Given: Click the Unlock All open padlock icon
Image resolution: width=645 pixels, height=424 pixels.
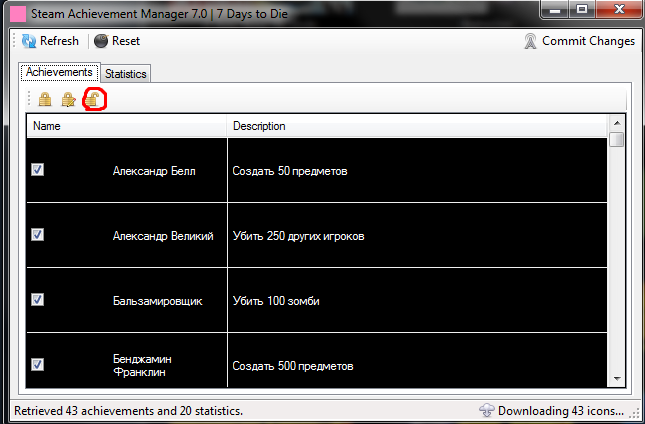Looking at the screenshot, I should [92, 100].
